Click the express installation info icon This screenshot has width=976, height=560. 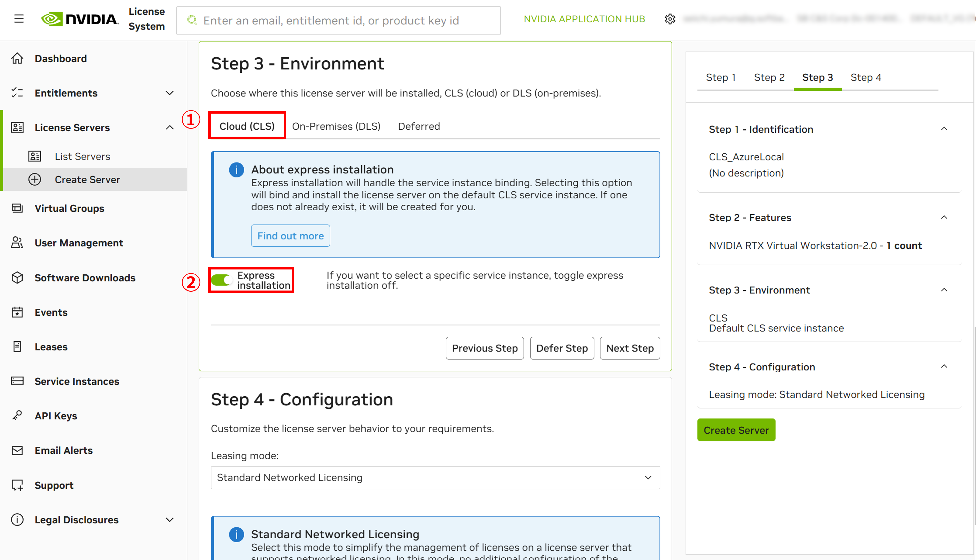(x=236, y=170)
